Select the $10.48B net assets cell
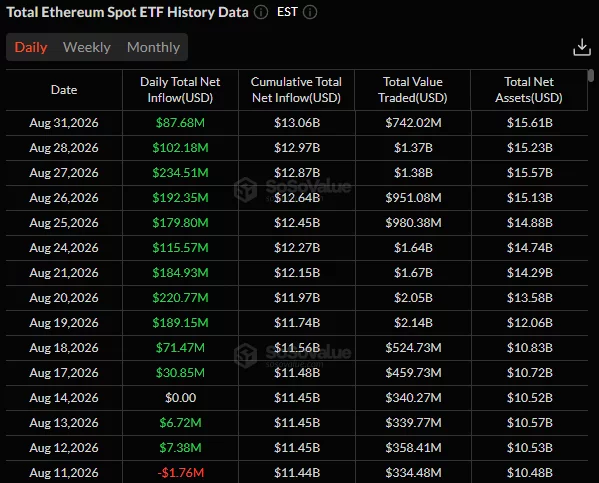The height and width of the screenshot is (483, 599). click(529, 473)
